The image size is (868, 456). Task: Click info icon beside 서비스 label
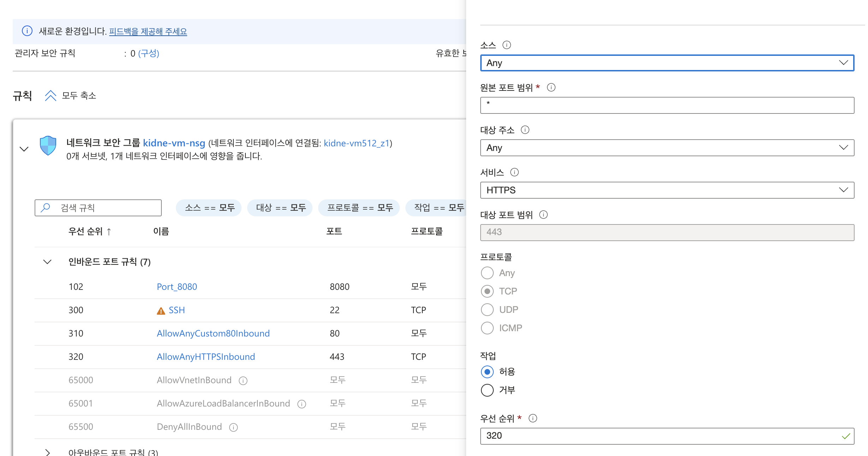514,172
